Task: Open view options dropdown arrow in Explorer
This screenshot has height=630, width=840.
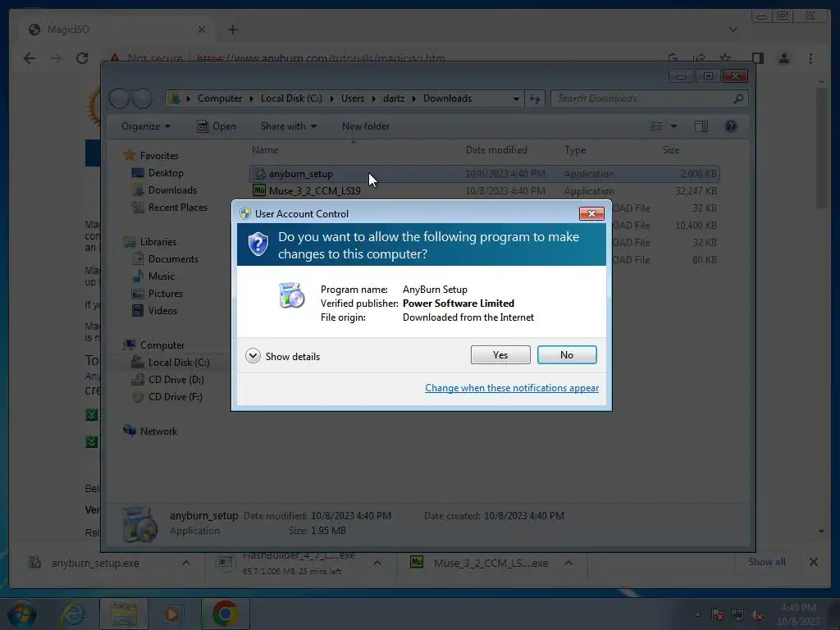Action: [674, 126]
